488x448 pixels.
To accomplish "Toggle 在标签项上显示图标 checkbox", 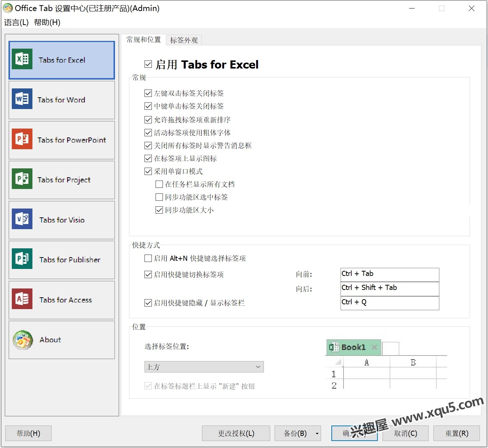I will pos(148,158).
